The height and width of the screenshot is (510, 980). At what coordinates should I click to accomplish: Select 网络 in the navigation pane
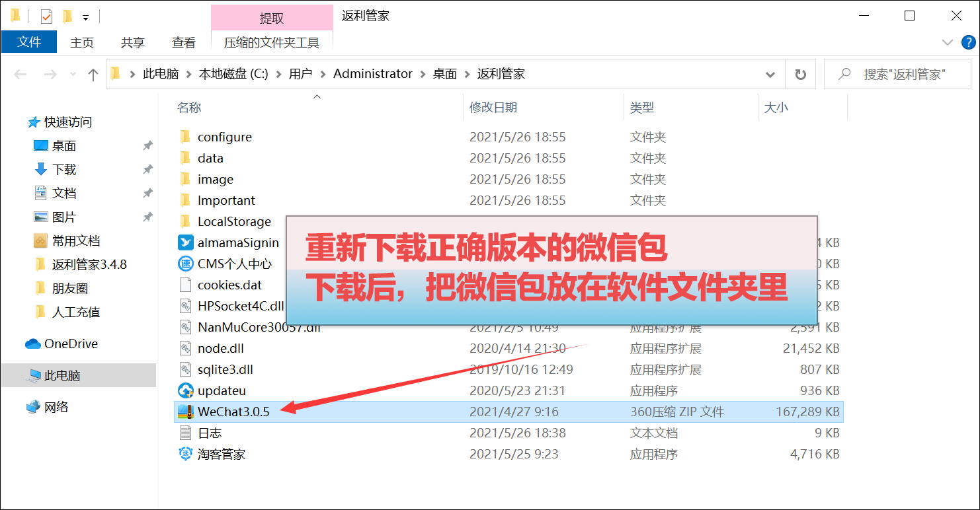[x=56, y=407]
